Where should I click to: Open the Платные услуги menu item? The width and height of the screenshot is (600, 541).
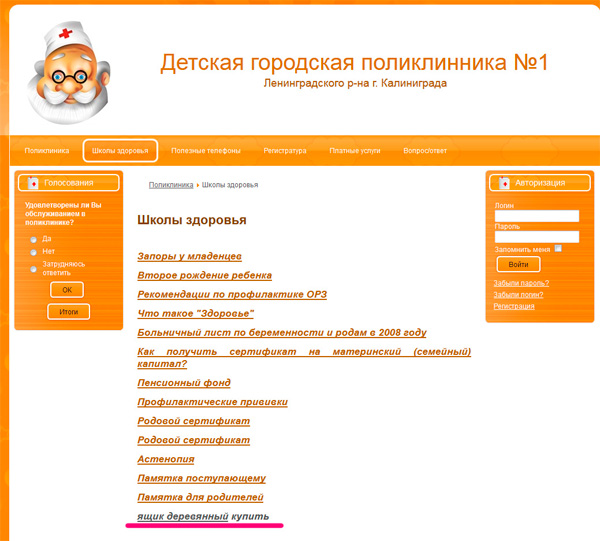tap(355, 151)
